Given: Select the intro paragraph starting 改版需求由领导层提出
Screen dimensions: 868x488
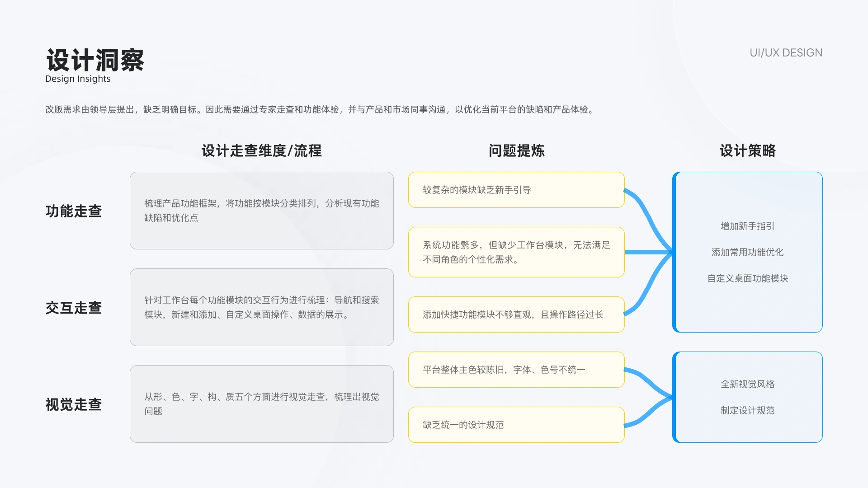Looking at the screenshot, I should click(321, 109).
